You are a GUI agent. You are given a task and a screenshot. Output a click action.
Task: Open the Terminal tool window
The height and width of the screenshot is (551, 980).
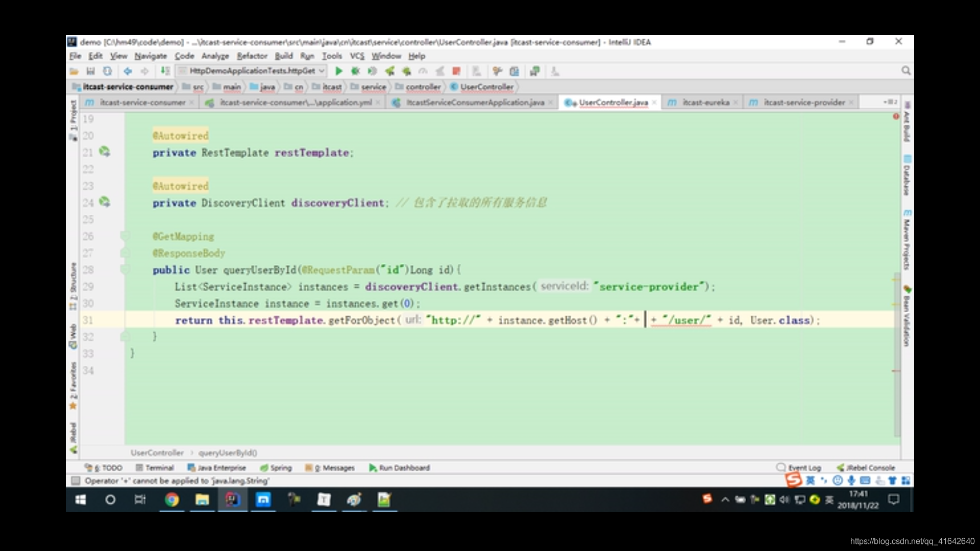coord(155,468)
